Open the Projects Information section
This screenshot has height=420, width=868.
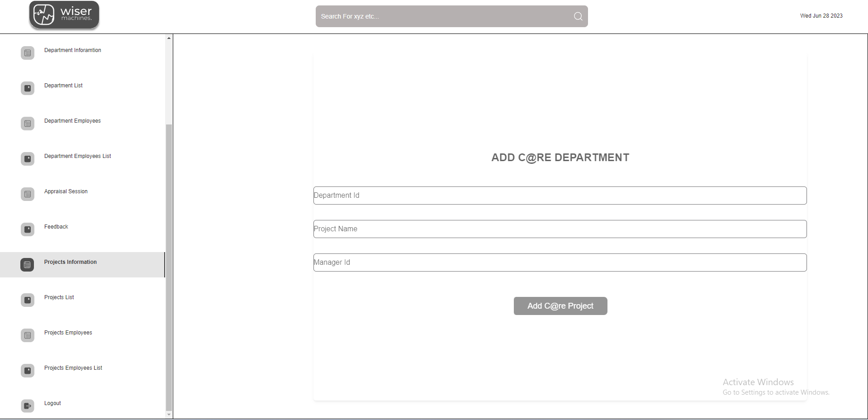(70, 262)
